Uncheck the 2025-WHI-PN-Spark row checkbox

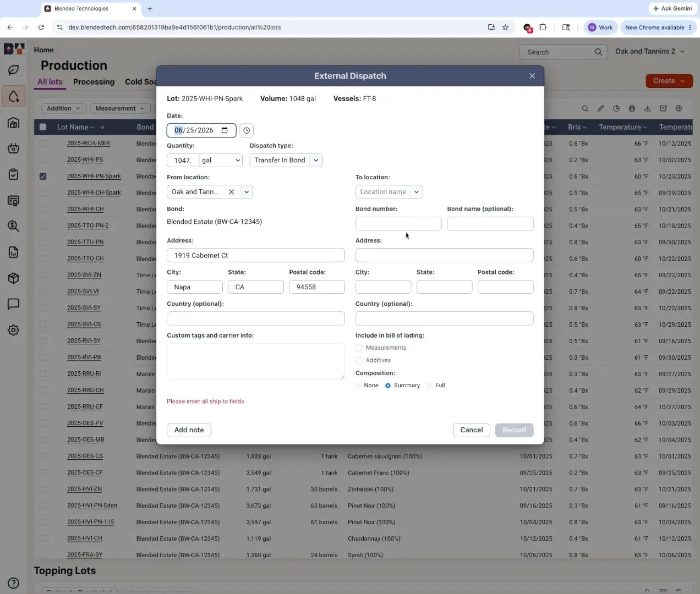tap(43, 177)
